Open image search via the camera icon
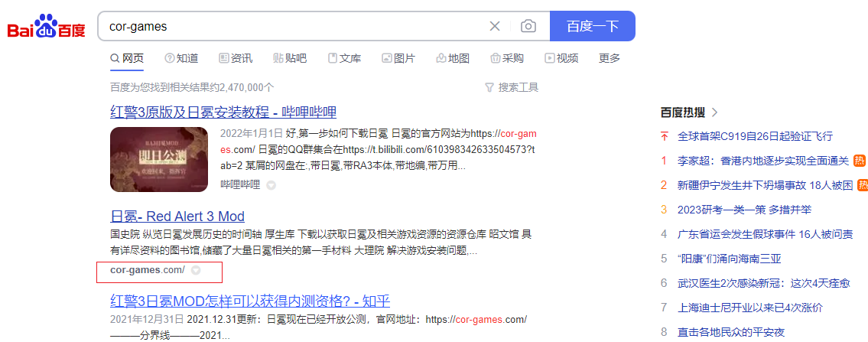This screenshot has height=342, width=868. pyautogui.click(x=528, y=26)
